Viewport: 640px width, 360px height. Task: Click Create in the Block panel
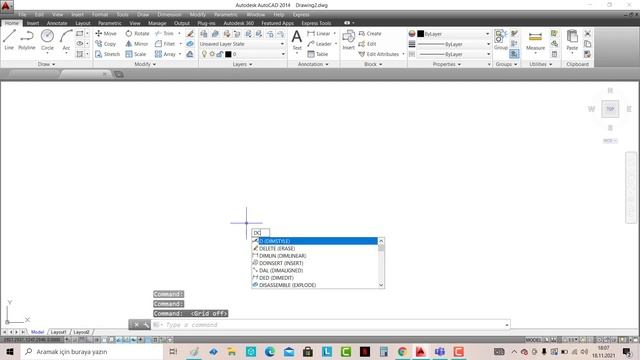coord(369,33)
